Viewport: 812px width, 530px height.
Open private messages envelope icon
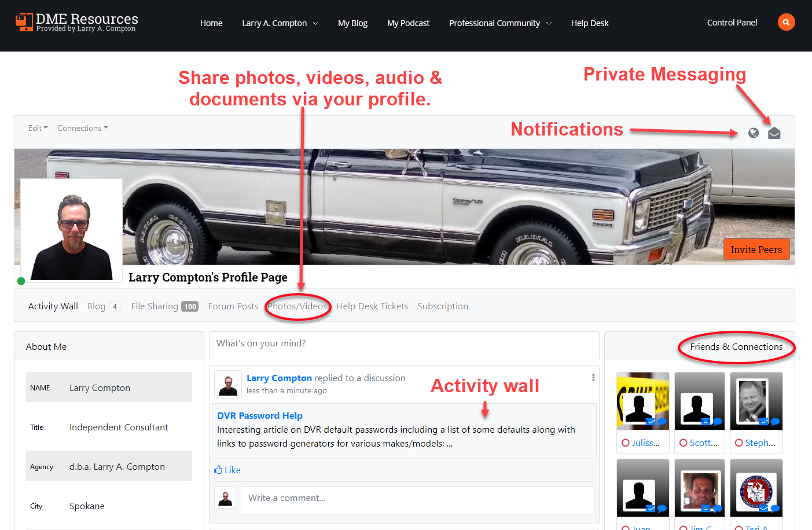pos(774,134)
